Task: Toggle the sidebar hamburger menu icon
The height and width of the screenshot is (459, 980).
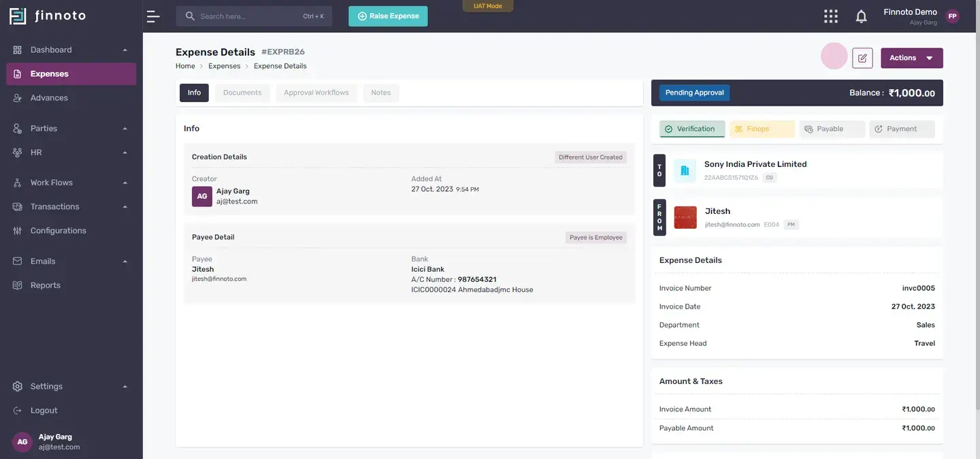Action: pos(153,16)
